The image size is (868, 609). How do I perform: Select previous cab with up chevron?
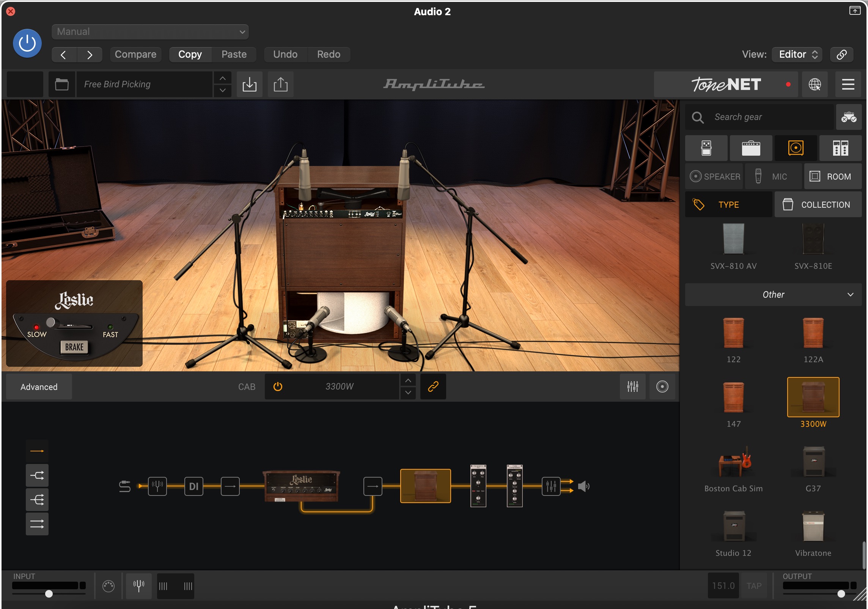(x=408, y=380)
